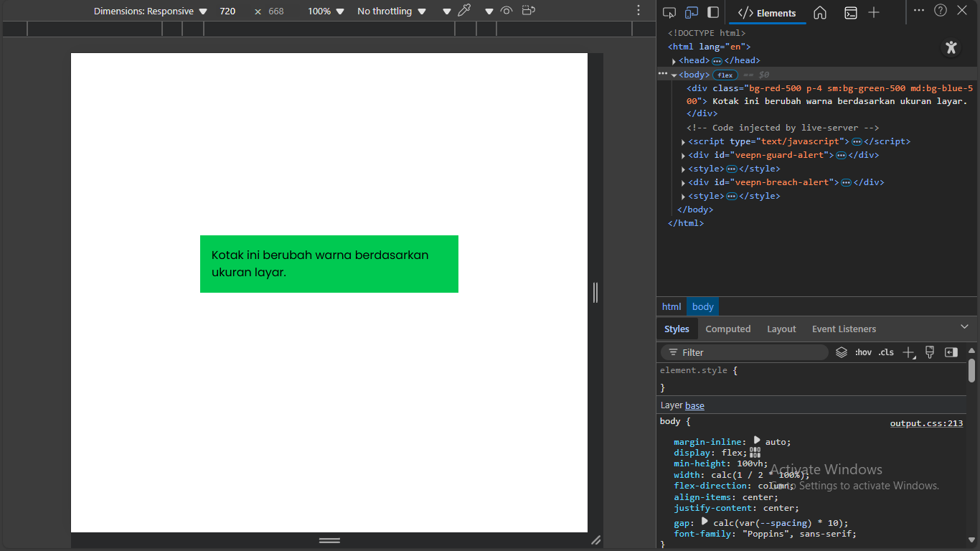Select the html lang="en" node
The image size is (980, 551).
[x=709, y=47]
